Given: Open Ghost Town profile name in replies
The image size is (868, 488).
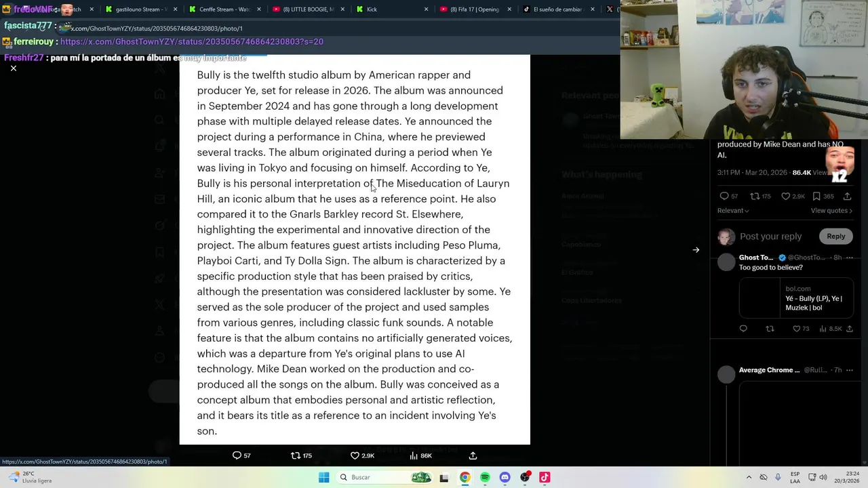Looking at the screenshot, I should click(755, 258).
